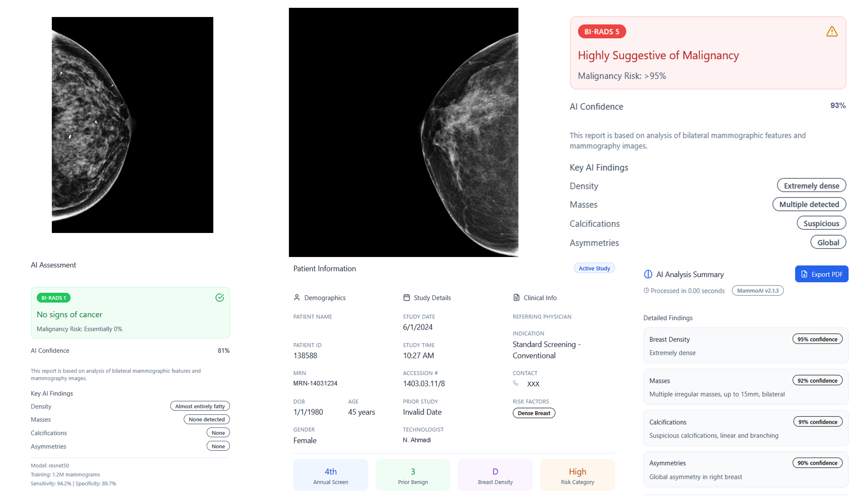Click the warning triangle icon in BI-RADS 5 card
Screen dimensions: 867x504
click(832, 32)
